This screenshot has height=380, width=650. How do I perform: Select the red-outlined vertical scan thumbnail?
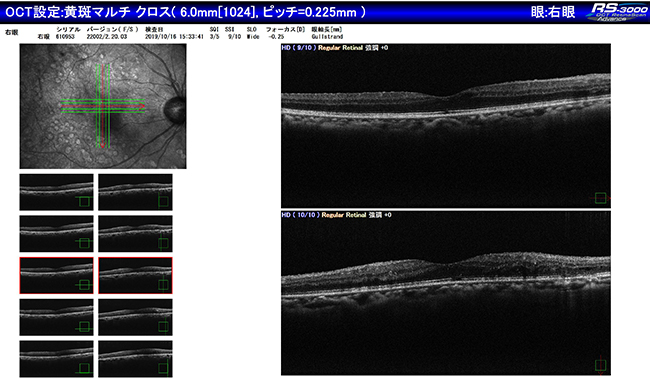point(135,275)
